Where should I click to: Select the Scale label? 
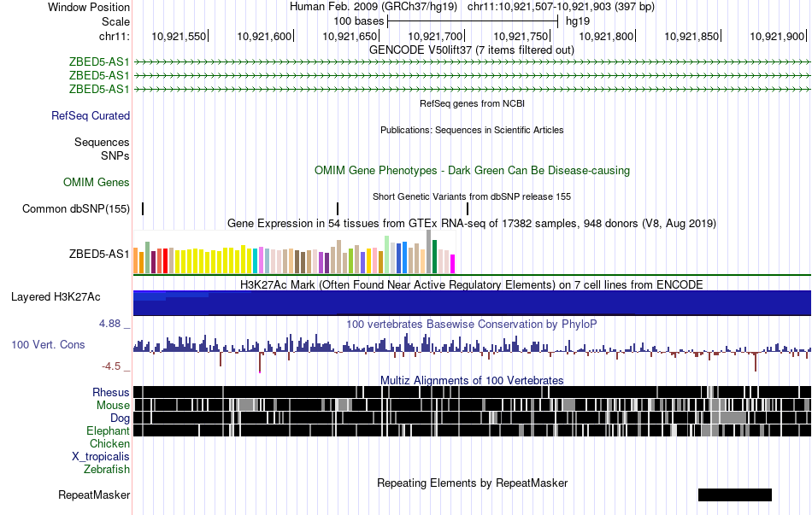click(115, 21)
